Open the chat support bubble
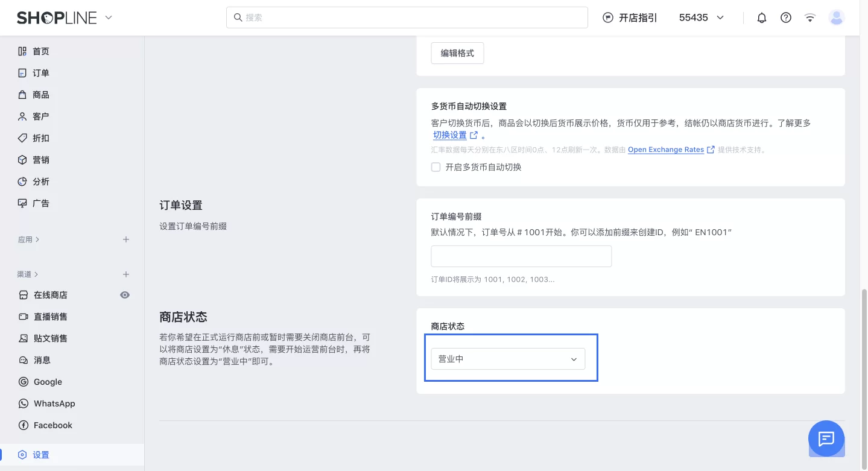The height and width of the screenshot is (471, 868). pos(826,439)
